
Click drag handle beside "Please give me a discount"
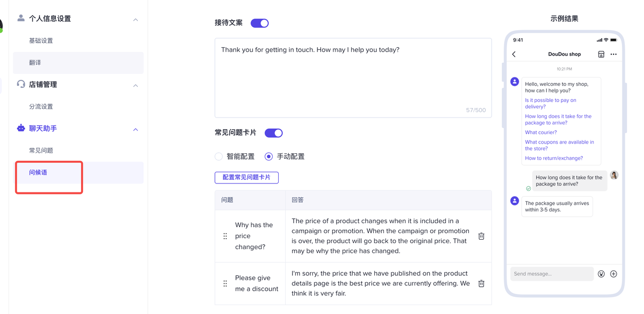click(x=225, y=283)
